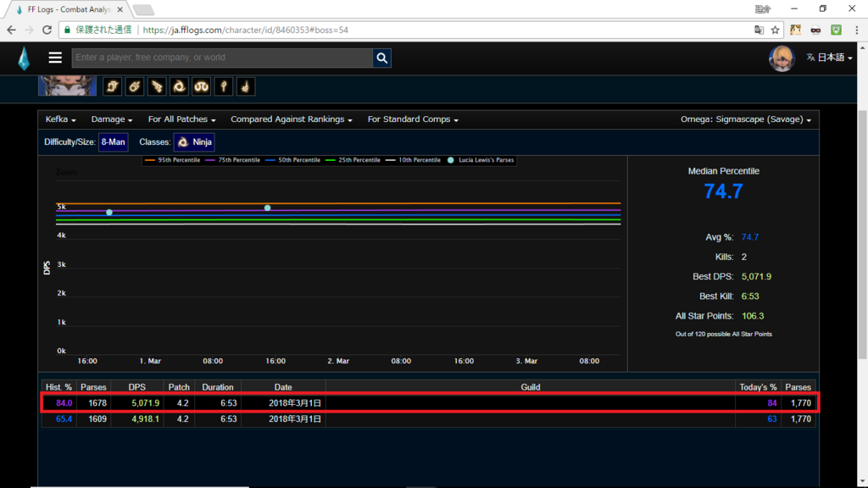Open the 日本語 language dropdown
The height and width of the screenshot is (488, 868).
point(829,58)
